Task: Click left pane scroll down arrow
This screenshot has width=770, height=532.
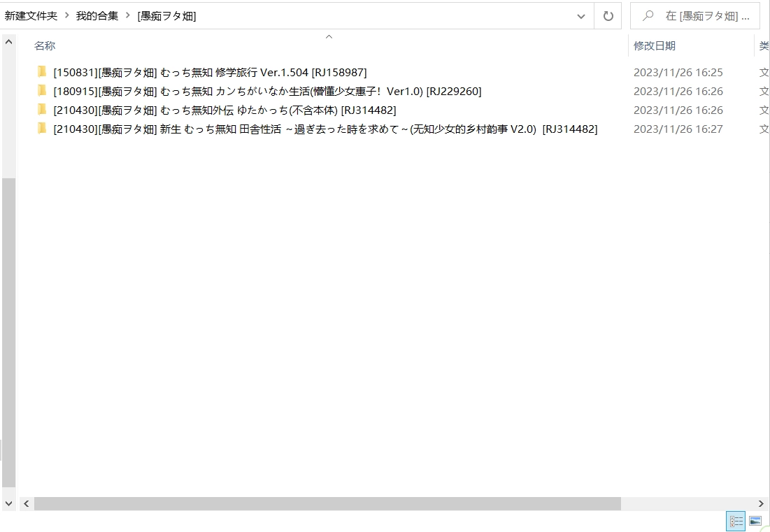Action: 9,503
